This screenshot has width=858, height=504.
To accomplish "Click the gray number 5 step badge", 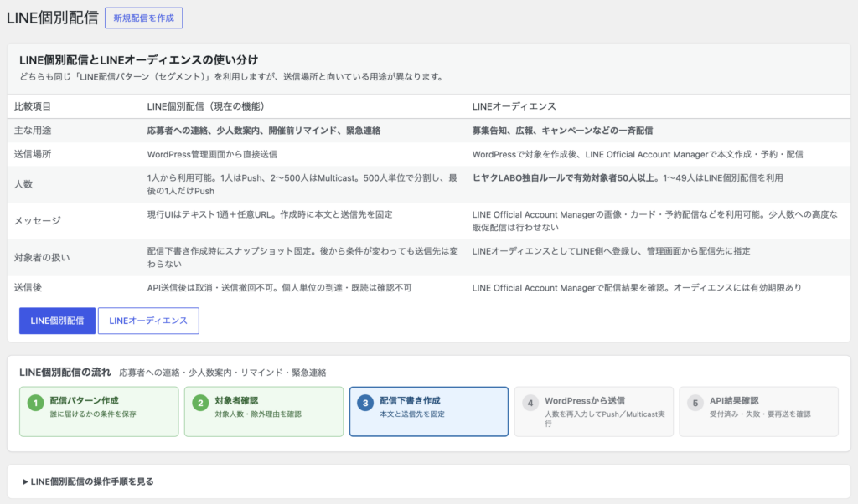I will tap(695, 404).
